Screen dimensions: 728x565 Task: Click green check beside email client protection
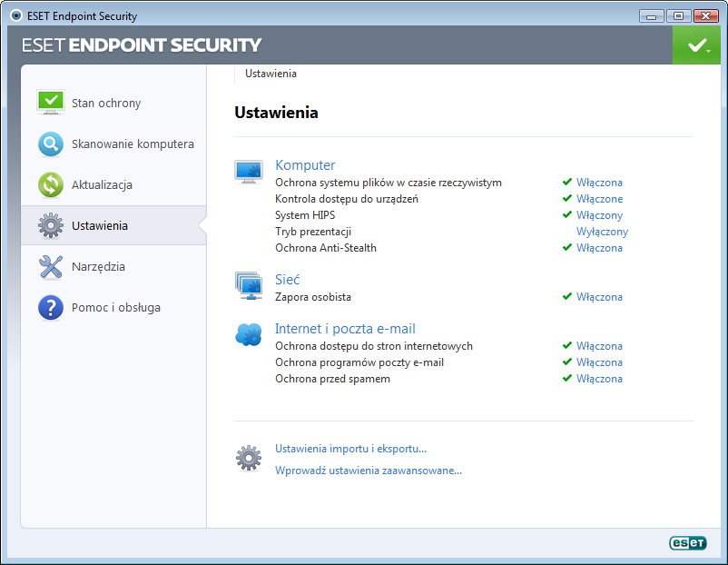[x=567, y=362]
